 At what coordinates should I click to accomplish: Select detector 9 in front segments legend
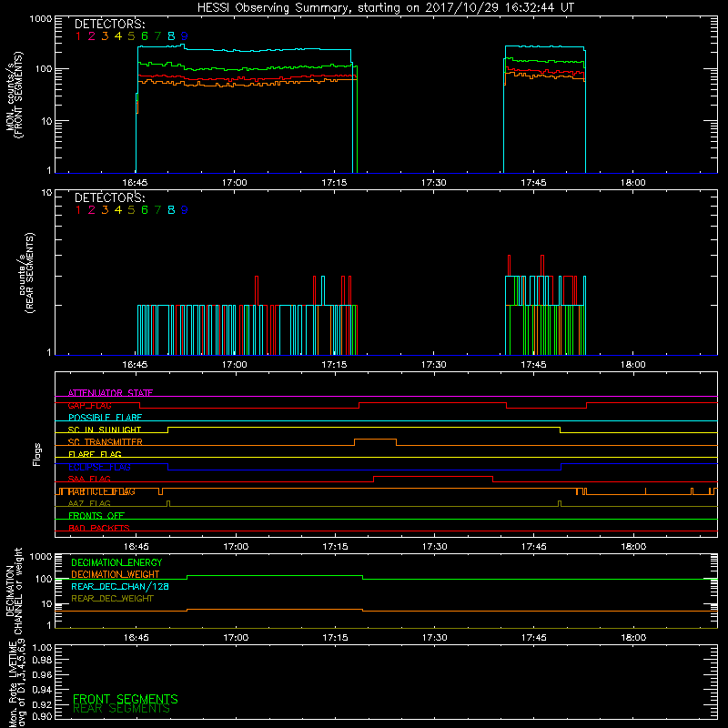point(185,36)
